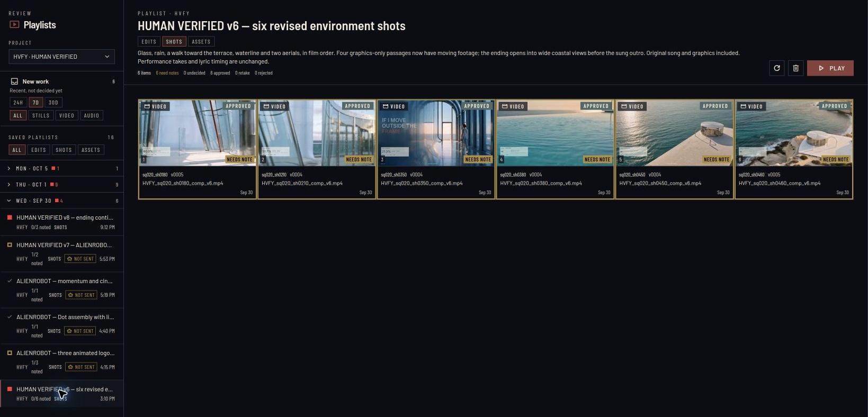Filter New work by AUDIO
Viewport: 868px width, 417px height.
(x=92, y=115)
